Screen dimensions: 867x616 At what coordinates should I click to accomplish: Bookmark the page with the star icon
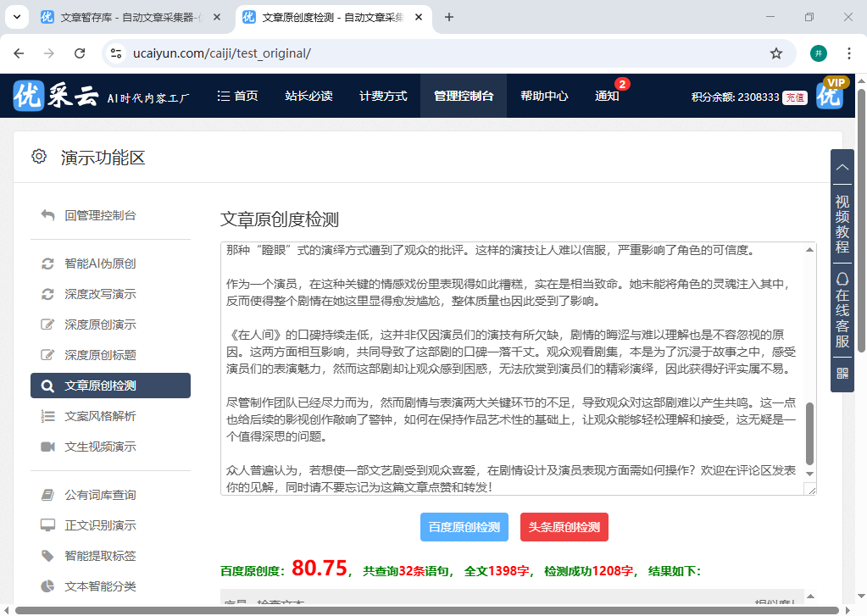point(776,53)
